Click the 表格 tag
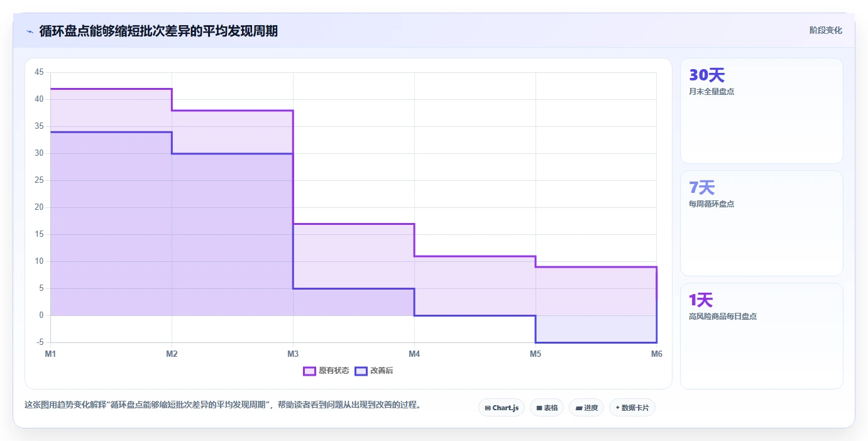The width and height of the screenshot is (868, 441). [547, 408]
